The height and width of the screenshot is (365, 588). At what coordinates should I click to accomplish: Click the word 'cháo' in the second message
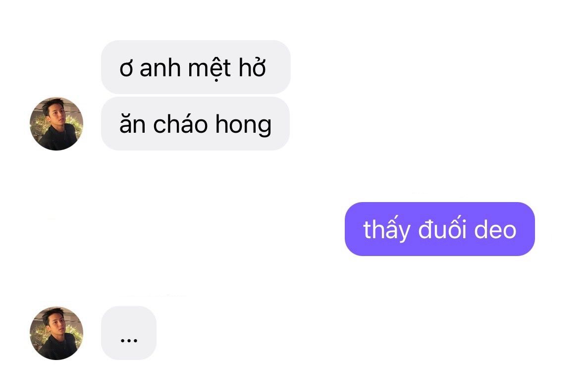(x=180, y=124)
